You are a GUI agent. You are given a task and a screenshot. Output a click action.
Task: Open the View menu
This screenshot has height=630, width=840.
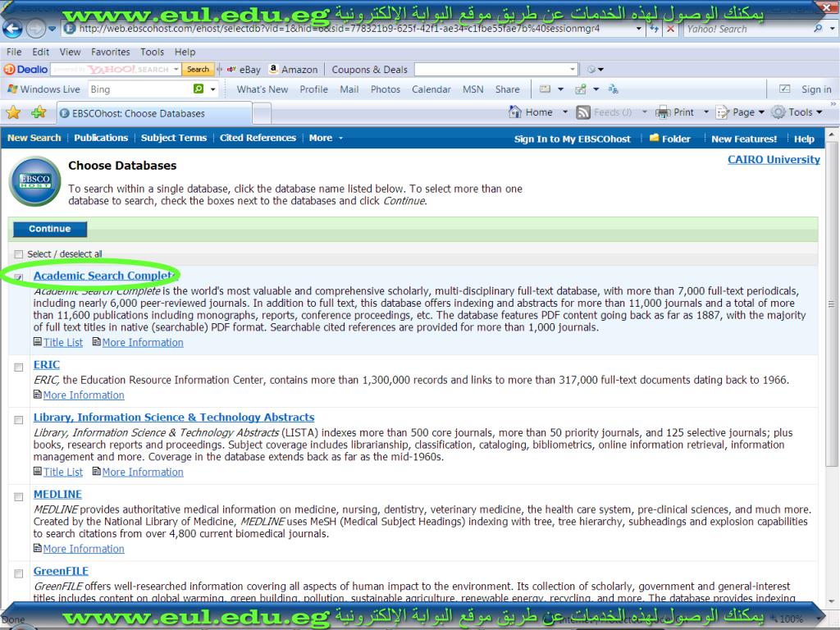70,52
